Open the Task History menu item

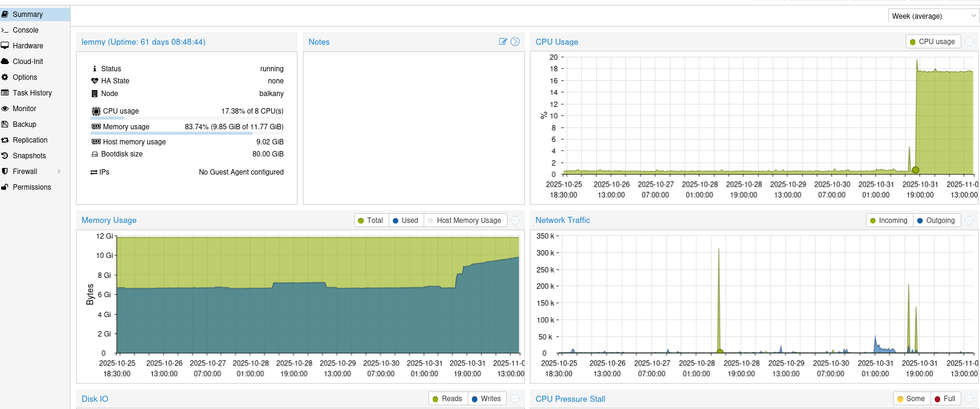[32, 93]
